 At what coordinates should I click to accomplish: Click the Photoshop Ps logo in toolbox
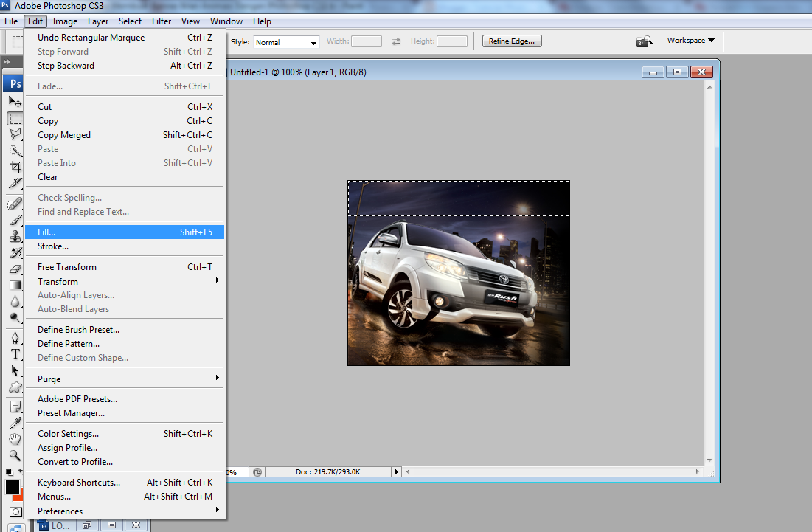click(15, 83)
